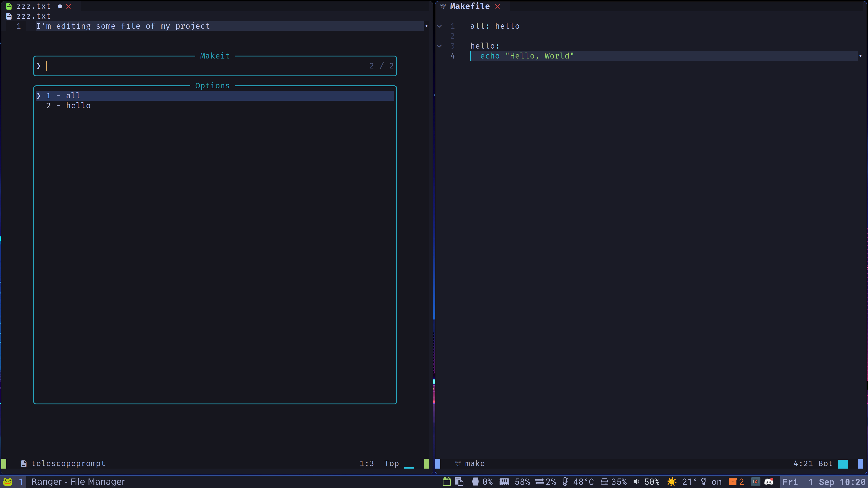The height and width of the screenshot is (488, 868).
Task: Click the battery icon showing 0%
Action: point(476,482)
